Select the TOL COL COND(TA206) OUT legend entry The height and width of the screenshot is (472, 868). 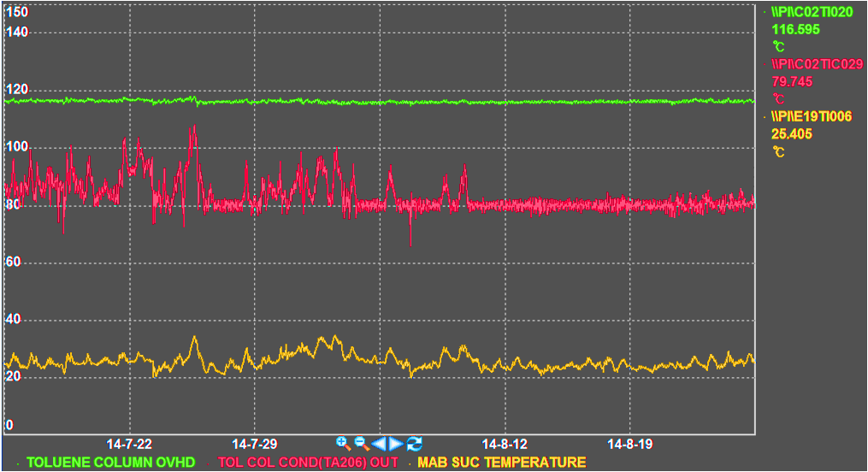coord(308,462)
